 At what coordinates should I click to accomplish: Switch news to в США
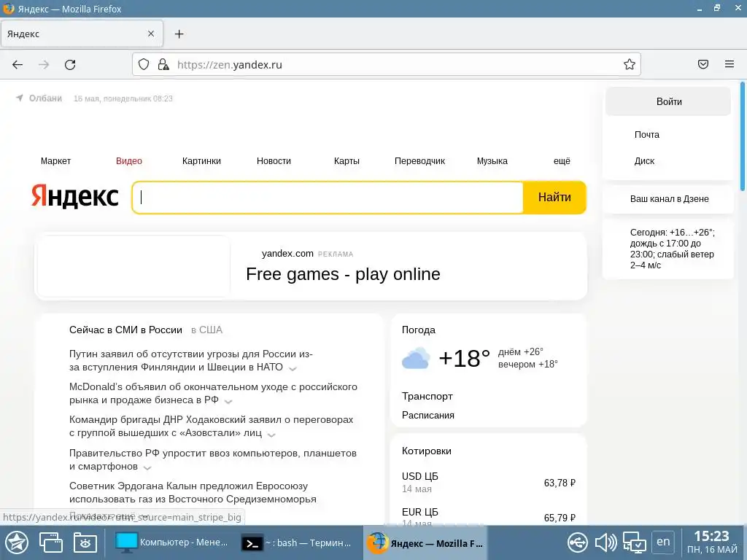tap(206, 330)
